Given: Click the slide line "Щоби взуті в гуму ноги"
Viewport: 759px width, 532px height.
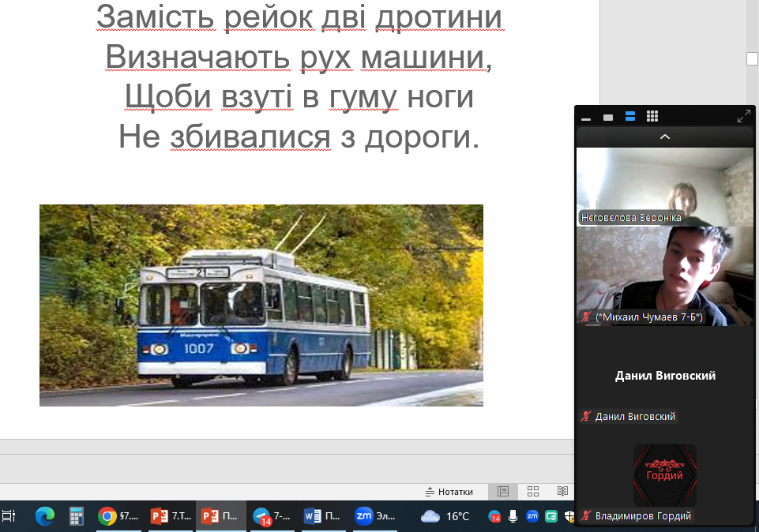Looking at the screenshot, I should pyautogui.click(x=299, y=97).
